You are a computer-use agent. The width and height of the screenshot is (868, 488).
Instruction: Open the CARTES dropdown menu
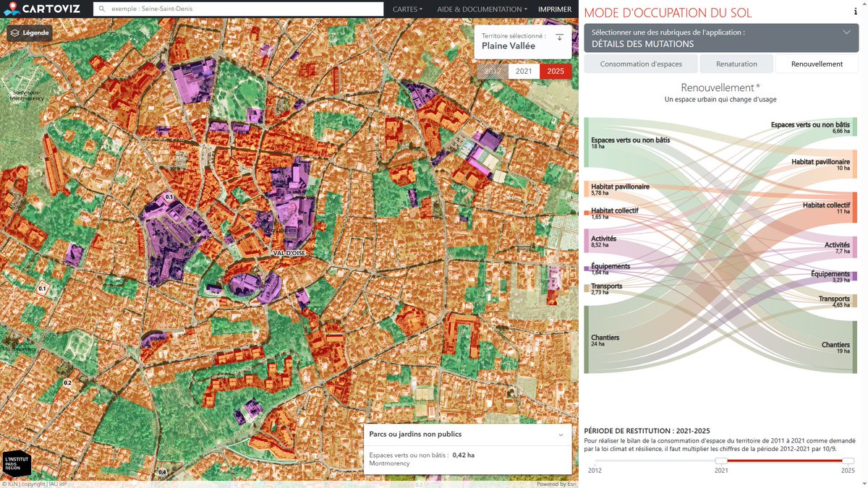[405, 9]
